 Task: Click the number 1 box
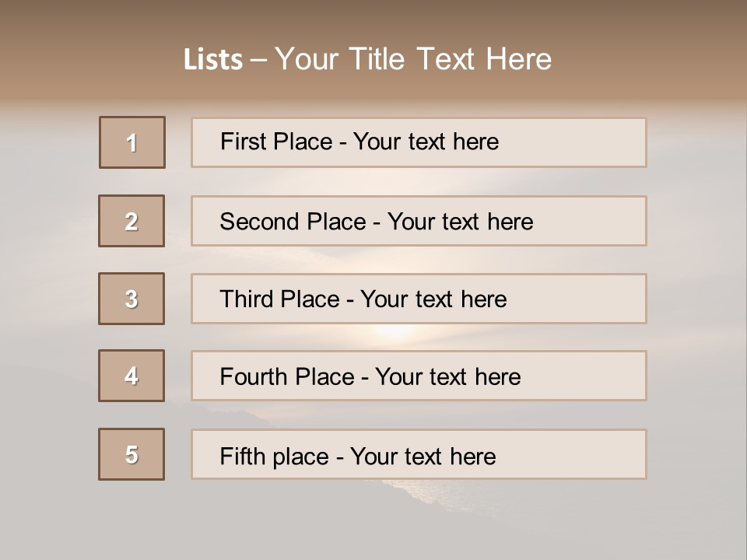132,142
